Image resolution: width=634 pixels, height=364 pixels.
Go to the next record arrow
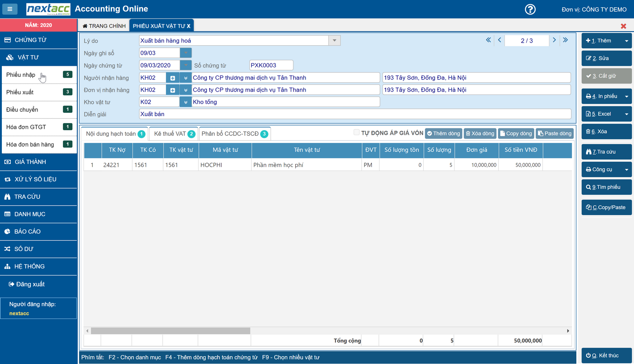554,40
